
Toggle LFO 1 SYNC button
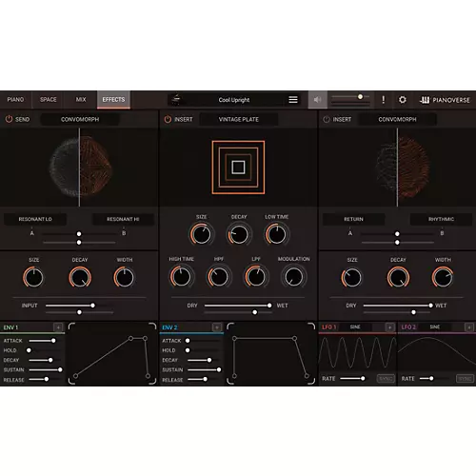coord(386,379)
